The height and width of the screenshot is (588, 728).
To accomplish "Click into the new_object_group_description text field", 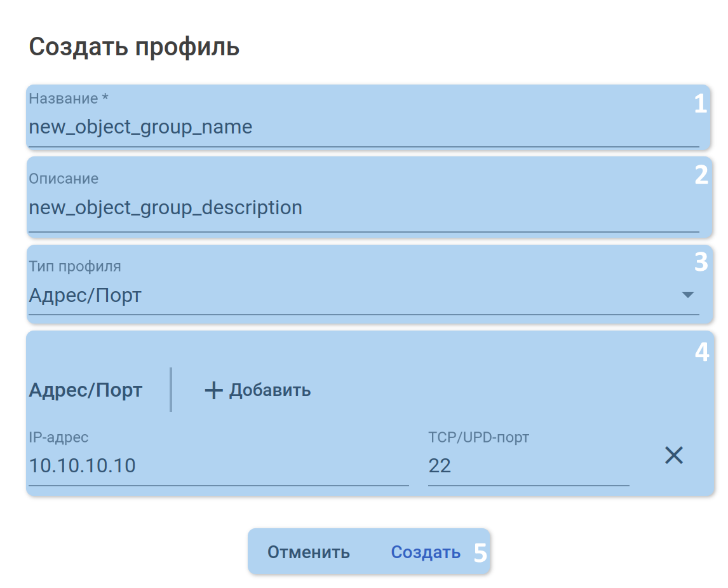I will [362, 208].
